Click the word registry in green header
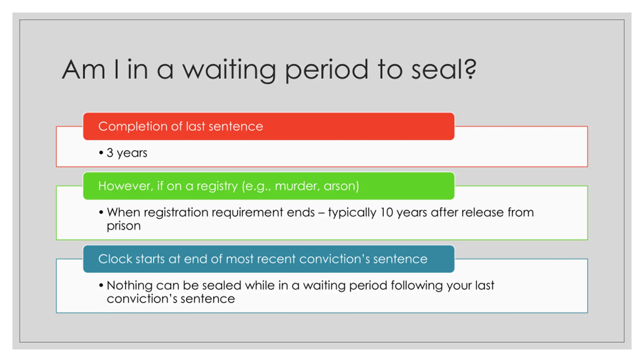The height and width of the screenshot is (362, 644). pyautogui.click(x=217, y=187)
